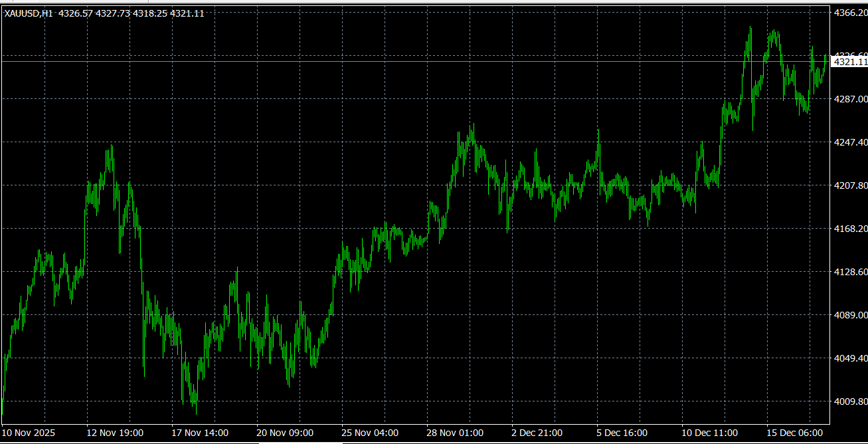
Task: Select the 4089.00 price axis label
Action: point(850,315)
